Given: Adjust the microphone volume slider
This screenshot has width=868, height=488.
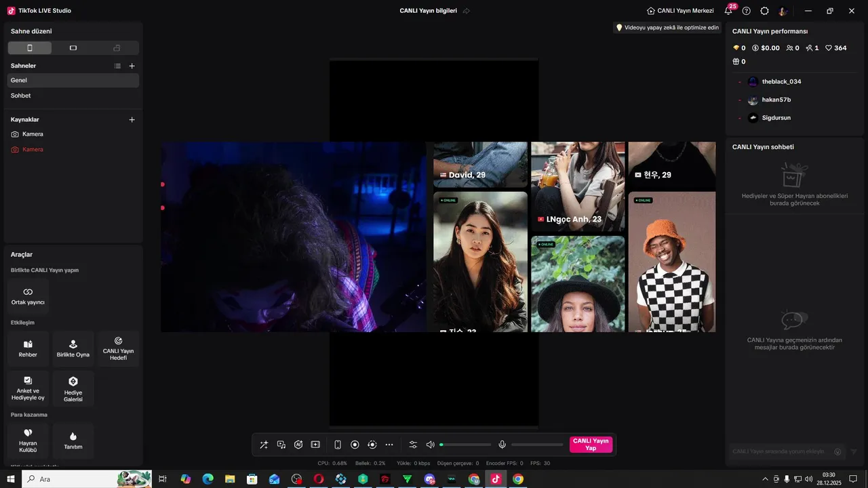Looking at the screenshot, I should 538,445.
